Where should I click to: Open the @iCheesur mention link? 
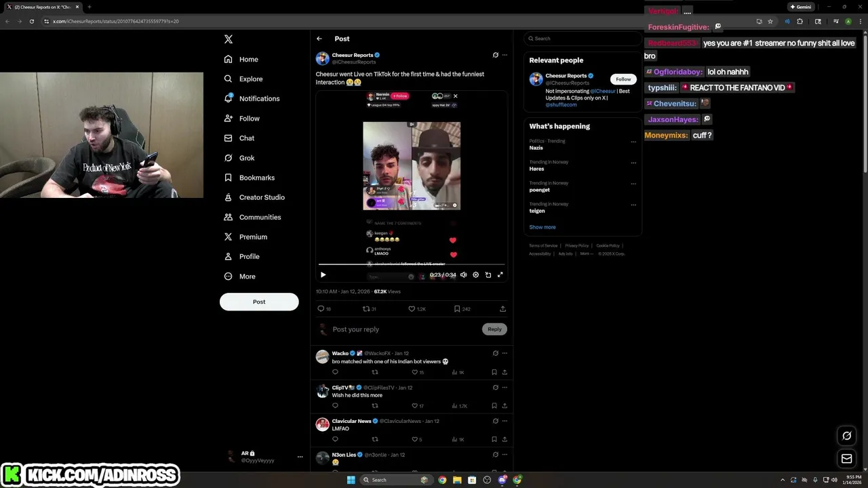602,91
